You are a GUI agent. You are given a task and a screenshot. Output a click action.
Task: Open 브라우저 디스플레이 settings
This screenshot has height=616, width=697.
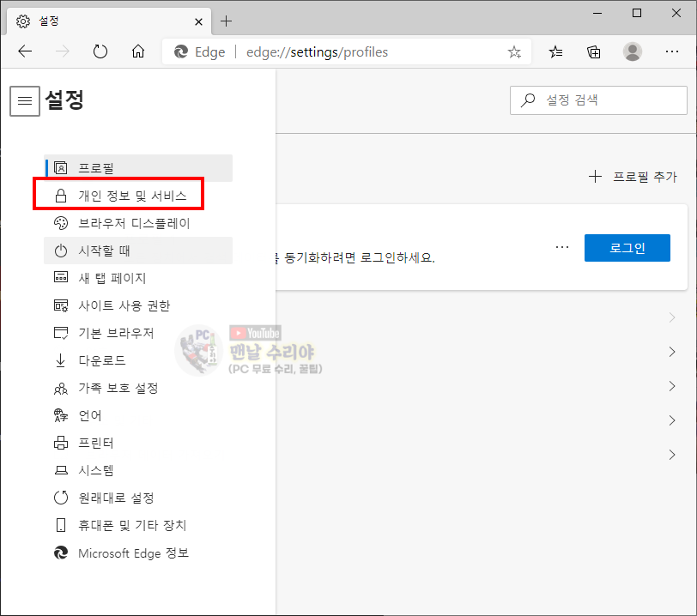(x=138, y=223)
